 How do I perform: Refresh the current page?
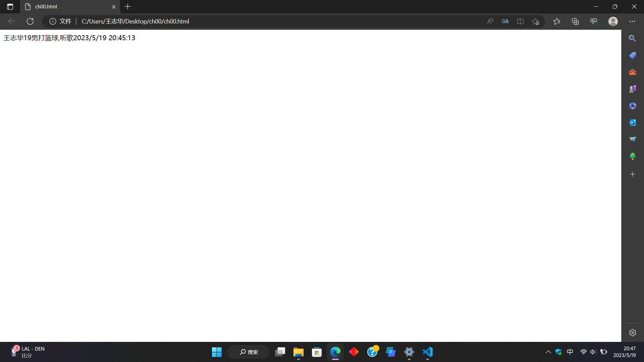30,21
